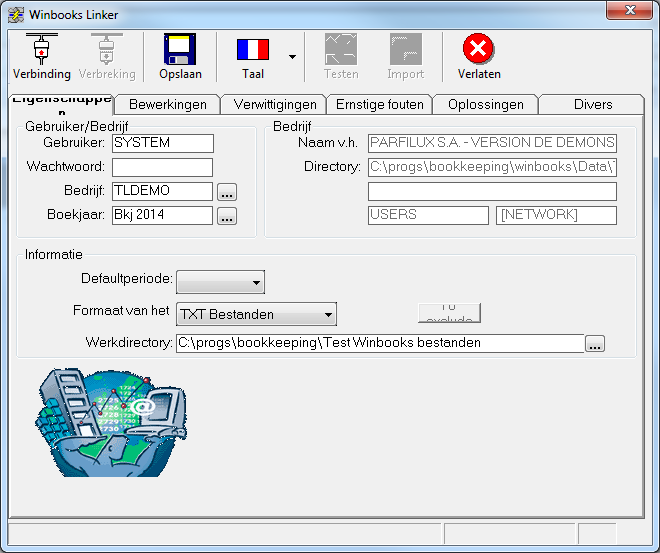Exit via the red Verlaten icon

pyautogui.click(x=479, y=48)
